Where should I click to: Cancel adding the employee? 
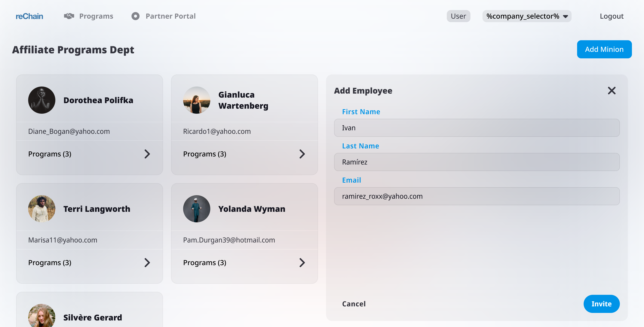tap(354, 304)
